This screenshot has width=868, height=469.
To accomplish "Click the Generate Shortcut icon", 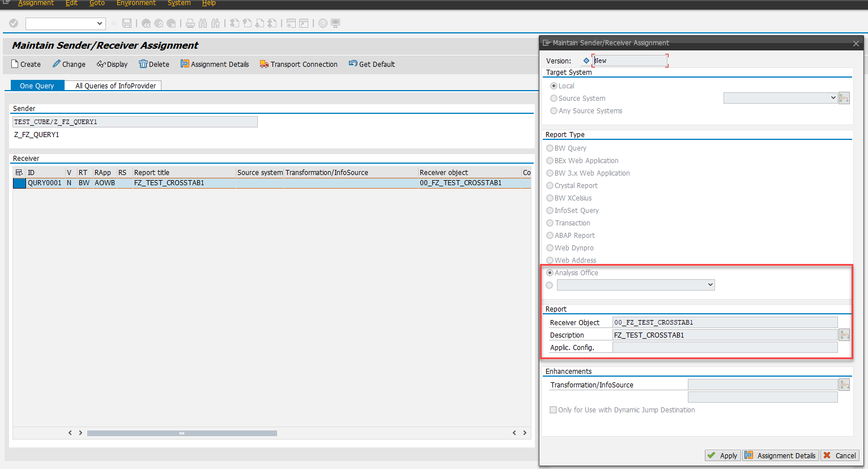I will tap(304, 23).
